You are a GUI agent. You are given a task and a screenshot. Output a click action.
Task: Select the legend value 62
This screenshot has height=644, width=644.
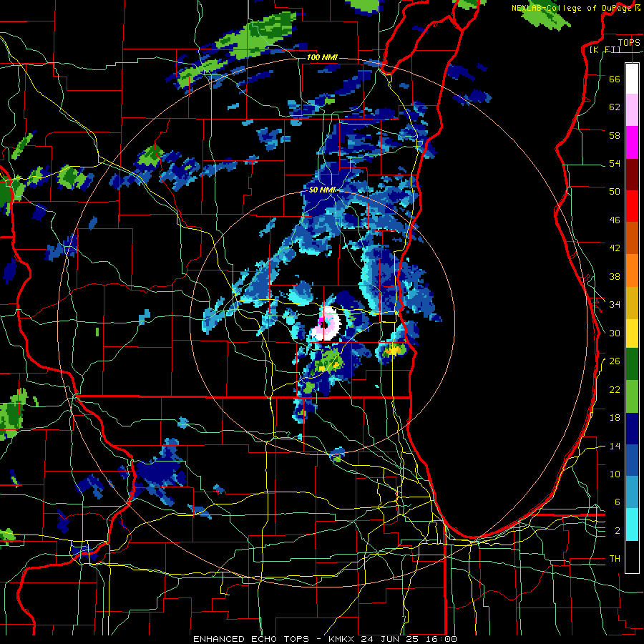[615, 107]
